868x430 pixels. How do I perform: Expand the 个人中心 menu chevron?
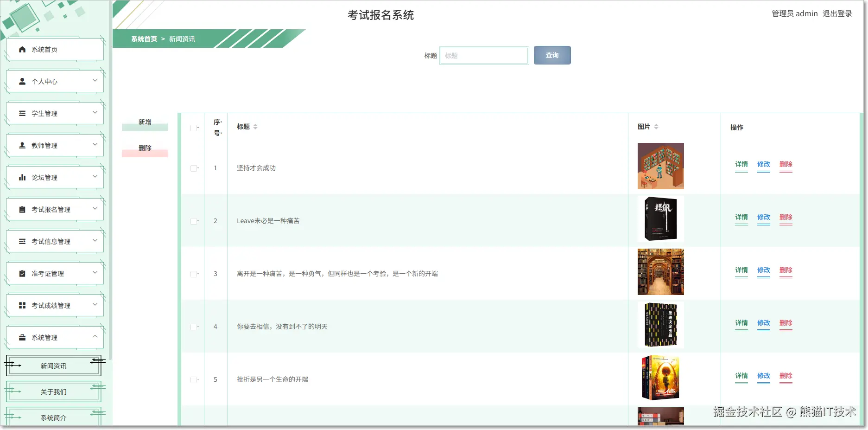pyautogui.click(x=95, y=80)
